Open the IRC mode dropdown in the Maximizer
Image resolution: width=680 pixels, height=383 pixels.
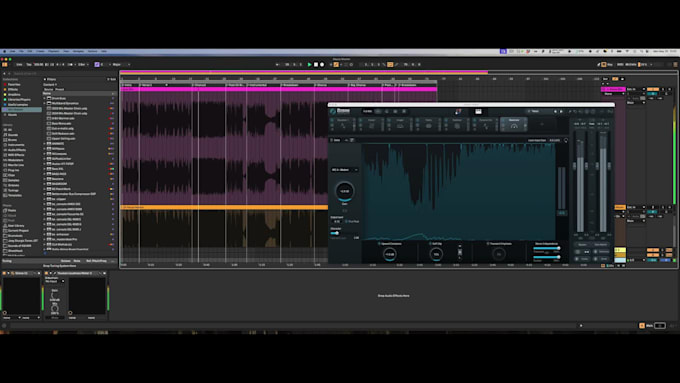(345, 170)
